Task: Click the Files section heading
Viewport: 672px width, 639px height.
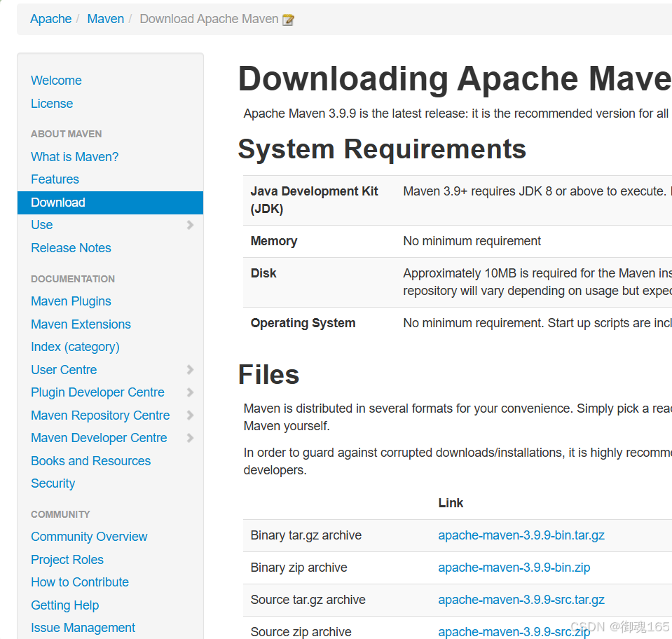Action: [x=268, y=375]
